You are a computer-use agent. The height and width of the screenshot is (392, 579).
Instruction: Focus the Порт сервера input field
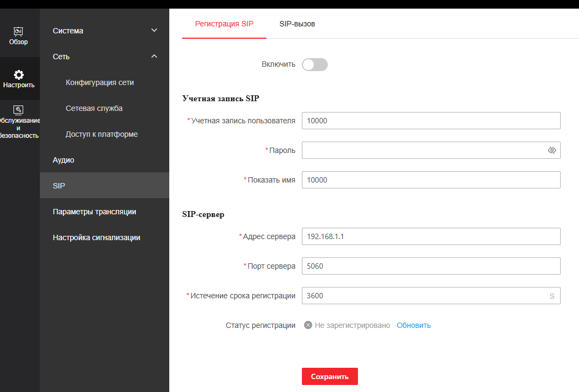click(x=431, y=266)
